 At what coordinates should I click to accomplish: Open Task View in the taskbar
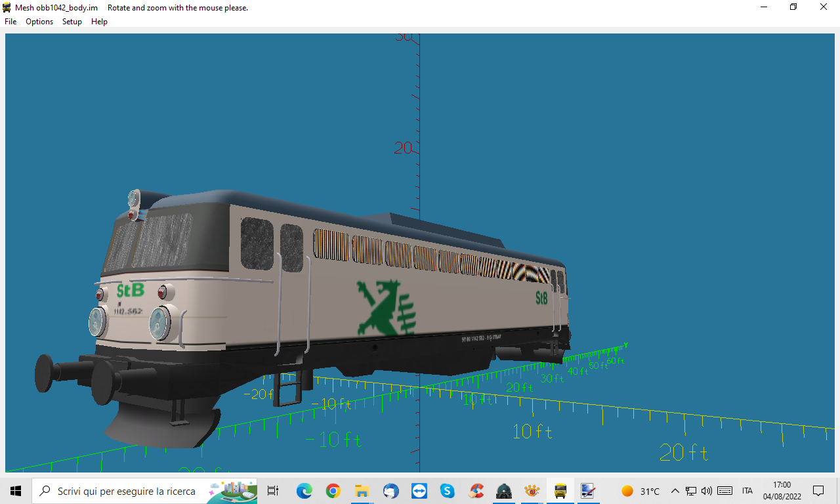(273, 491)
